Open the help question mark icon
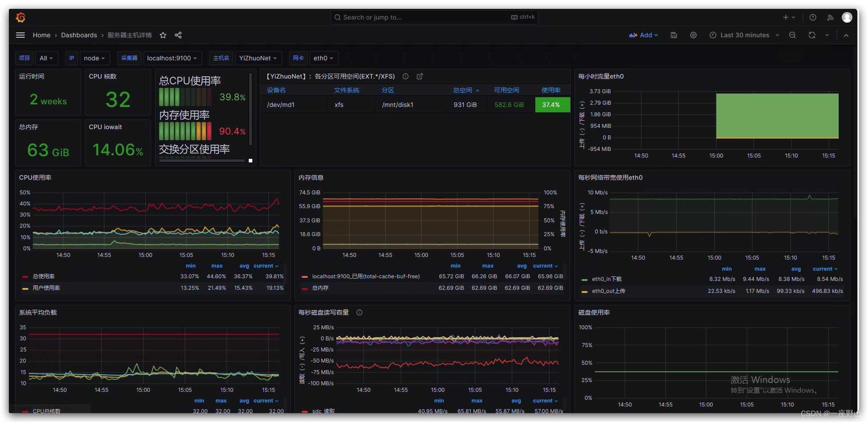Viewport: 868px width, 422px height. [813, 17]
